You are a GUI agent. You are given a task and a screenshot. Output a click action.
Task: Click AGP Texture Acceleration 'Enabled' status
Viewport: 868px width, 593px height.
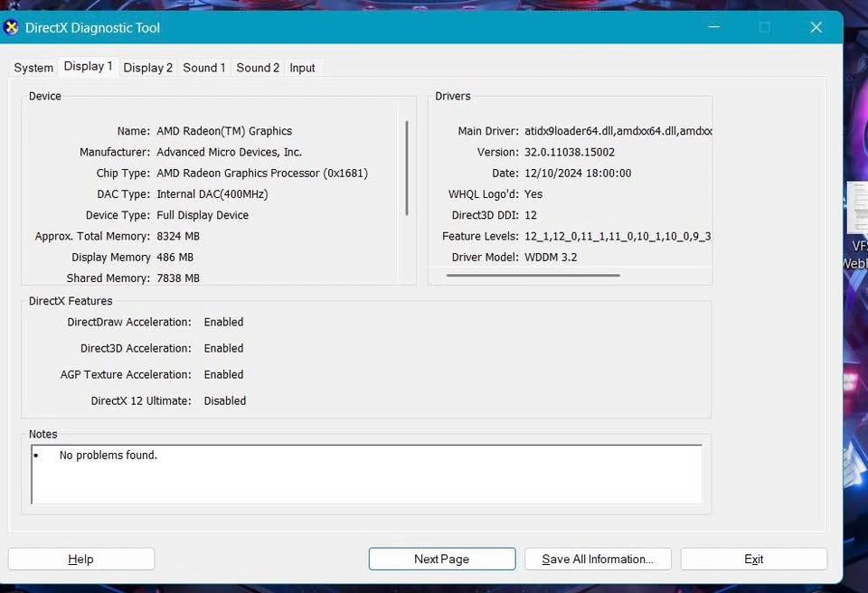click(x=223, y=375)
